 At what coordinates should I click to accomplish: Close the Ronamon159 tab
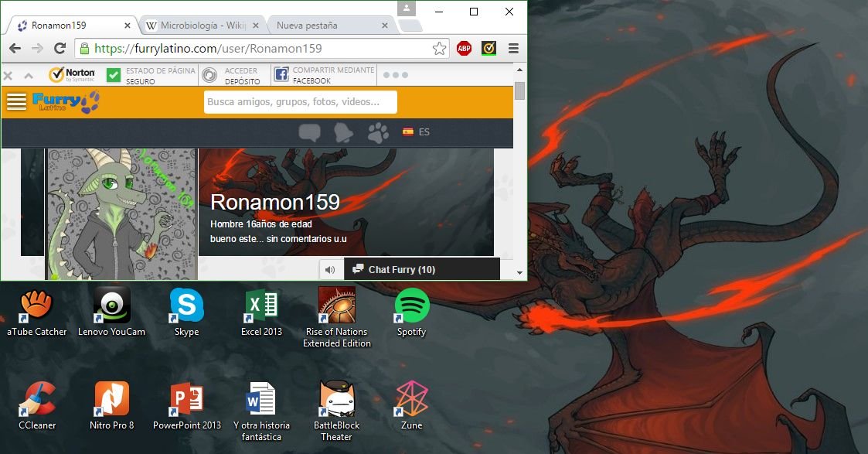tap(128, 26)
